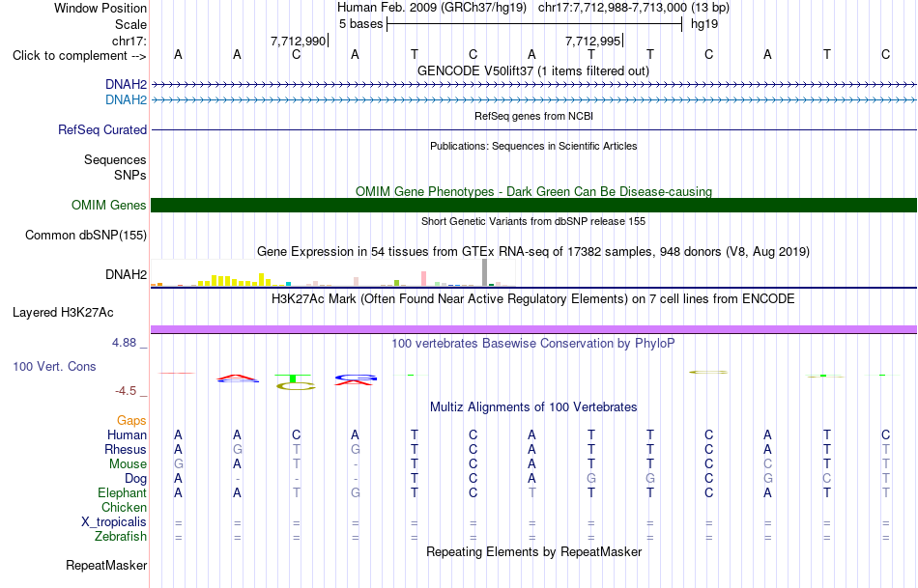Select the Zebrafish species label
The image size is (918, 588).
(x=121, y=537)
